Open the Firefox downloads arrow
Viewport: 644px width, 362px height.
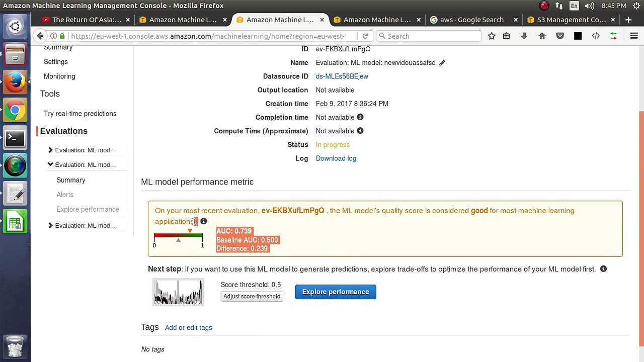tap(524, 36)
